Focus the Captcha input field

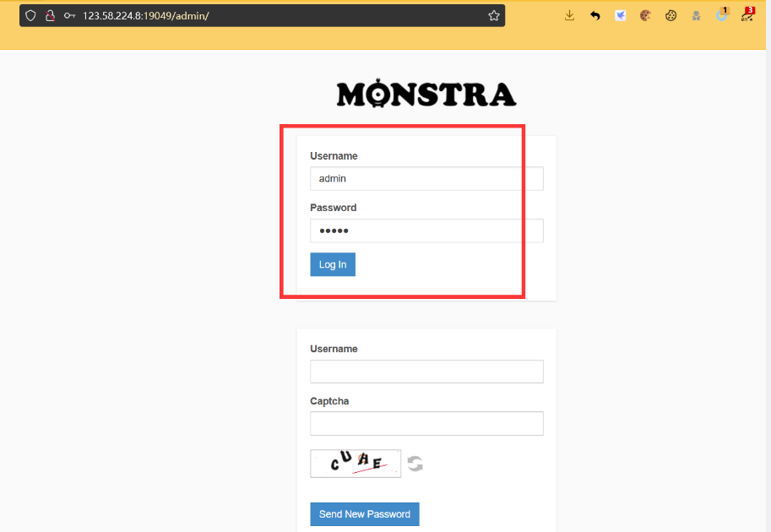(426, 423)
